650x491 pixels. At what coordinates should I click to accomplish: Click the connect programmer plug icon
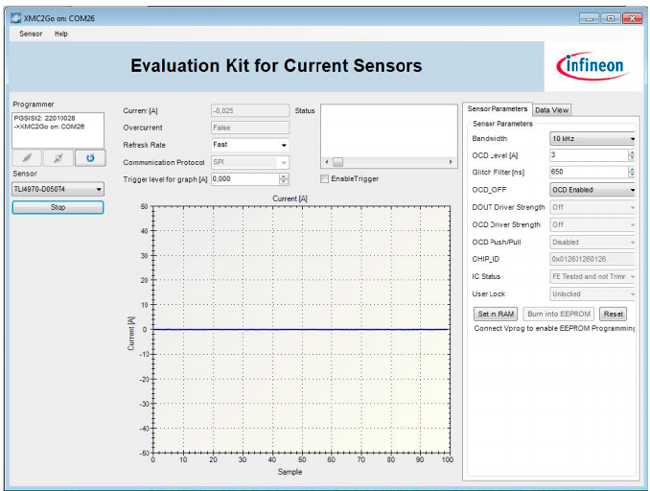click(x=27, y=158)
